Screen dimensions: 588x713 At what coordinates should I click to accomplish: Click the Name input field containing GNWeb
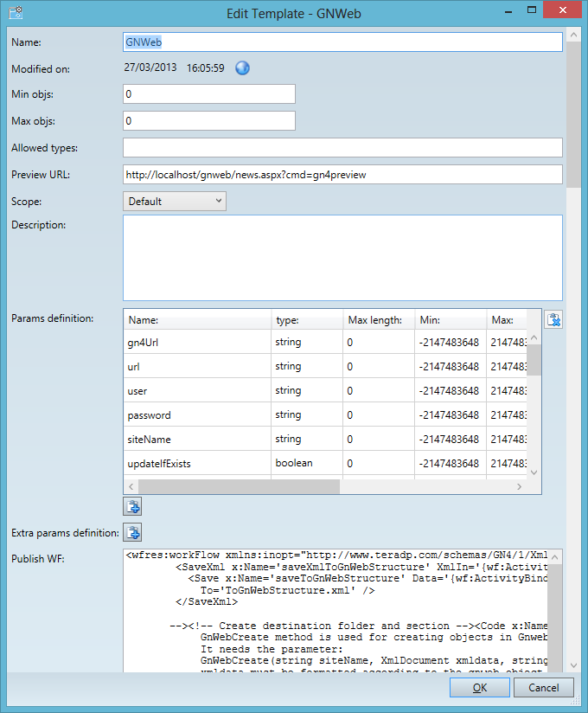pos(342,42)
